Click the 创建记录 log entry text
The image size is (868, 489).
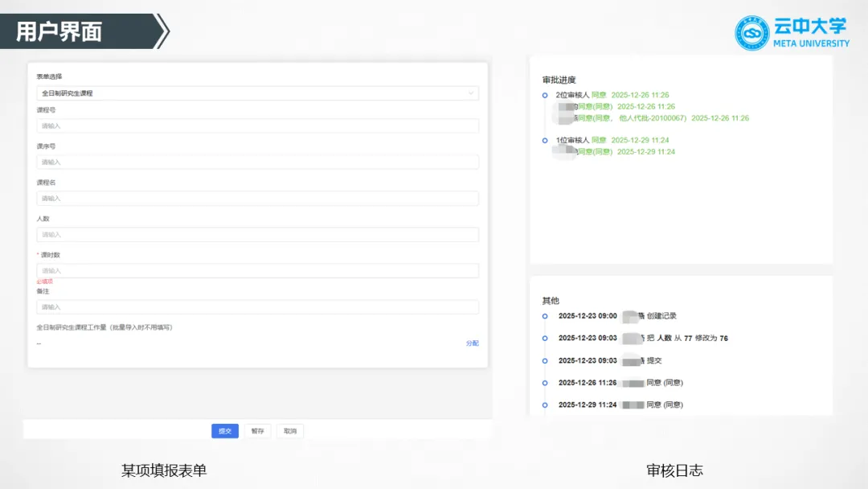click(661, 315)
